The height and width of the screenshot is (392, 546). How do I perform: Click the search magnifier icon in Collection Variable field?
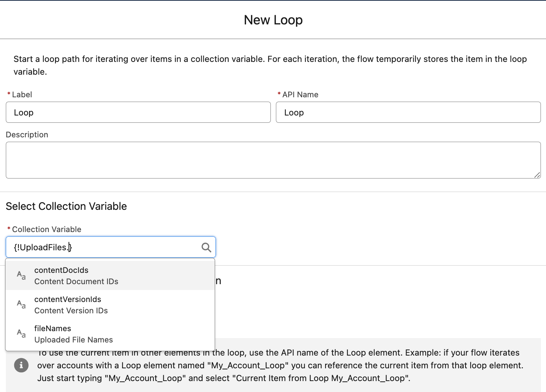point(206,247)
